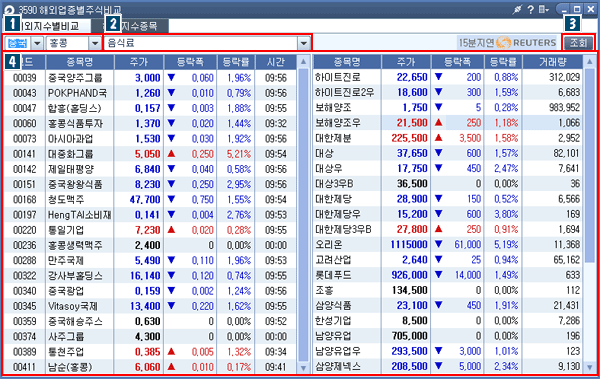
Task: Select 홍콩식품투자 in the list
Action: 75,124
